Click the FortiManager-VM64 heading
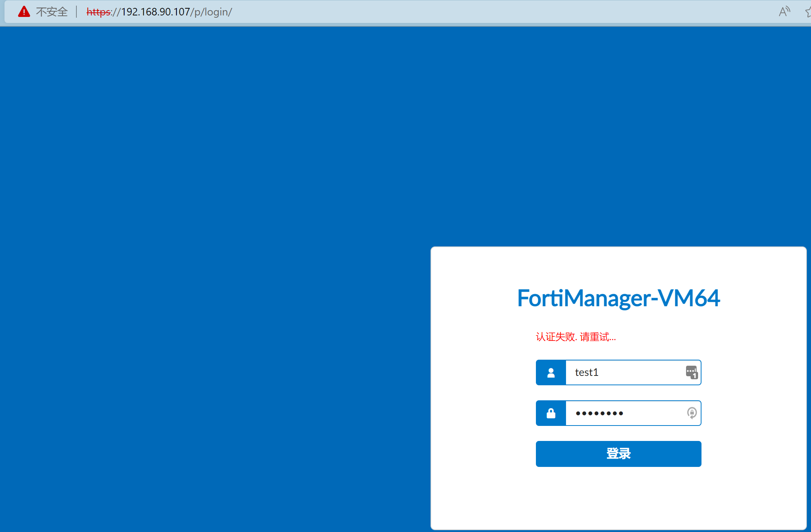This screenshot has width=811, height=532. click(x=618, y=298)
